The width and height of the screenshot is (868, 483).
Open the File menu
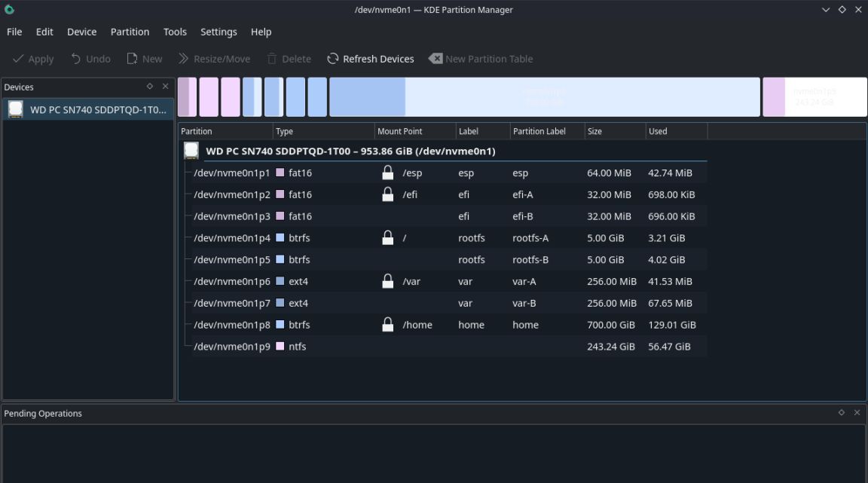(x=14, y=32)
